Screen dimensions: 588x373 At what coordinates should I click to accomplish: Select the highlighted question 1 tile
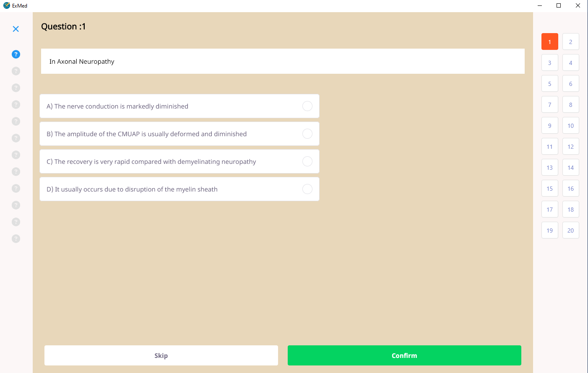point(550,41)
